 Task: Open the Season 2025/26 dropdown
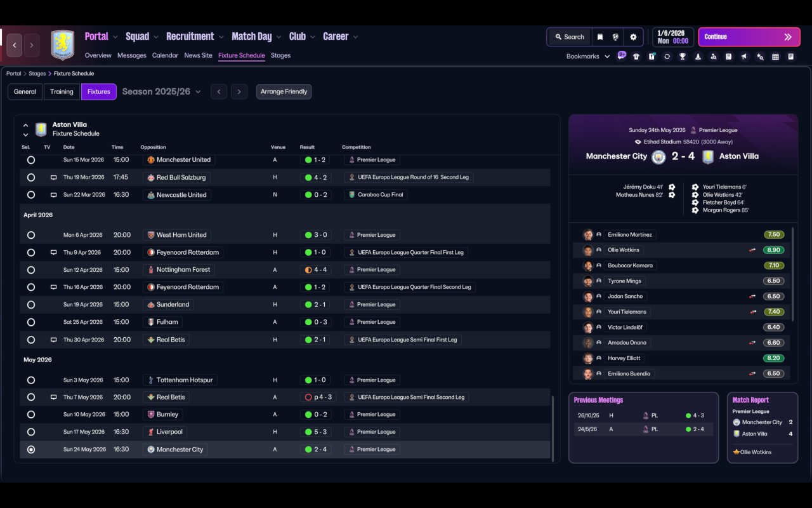[x=162, y=92]
